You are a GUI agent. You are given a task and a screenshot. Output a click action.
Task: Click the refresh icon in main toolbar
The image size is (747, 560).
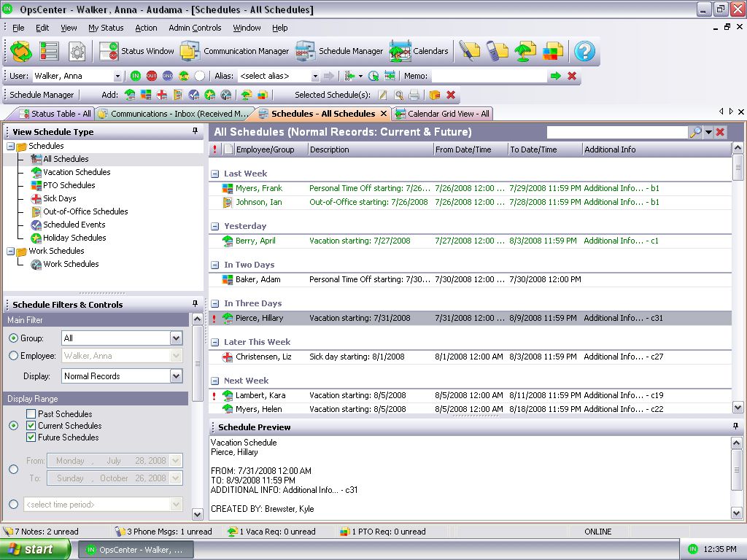21,51
